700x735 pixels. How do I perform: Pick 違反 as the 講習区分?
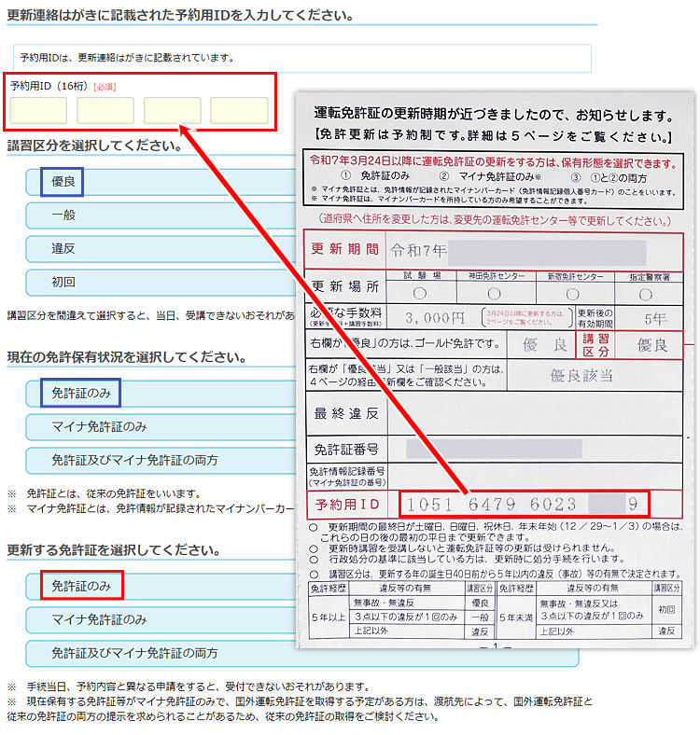point(63,249)
